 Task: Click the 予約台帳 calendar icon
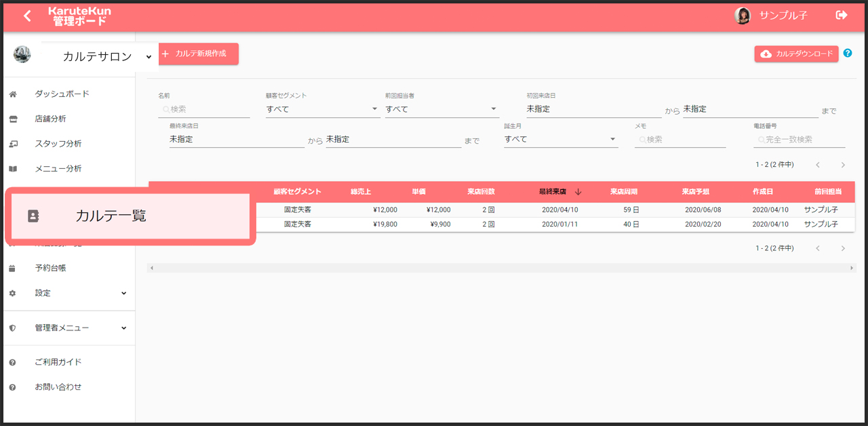(x=12, y=269)
